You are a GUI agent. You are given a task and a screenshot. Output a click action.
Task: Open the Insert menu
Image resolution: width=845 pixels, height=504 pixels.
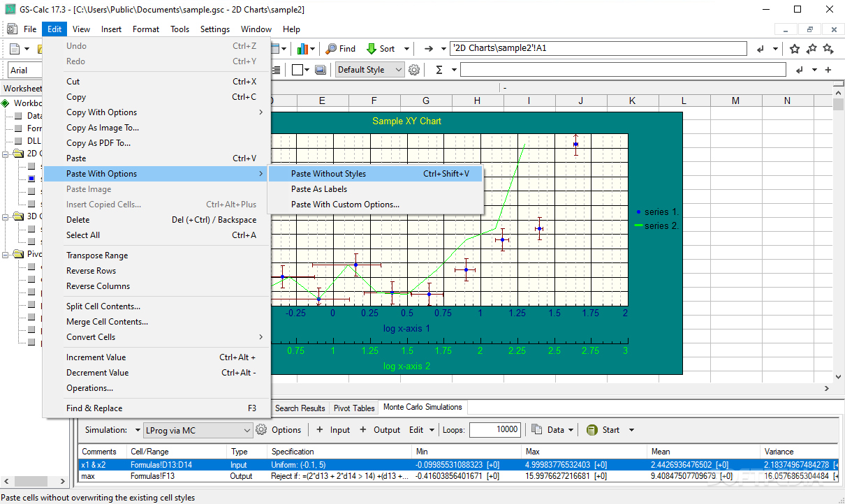click(111, 29)
